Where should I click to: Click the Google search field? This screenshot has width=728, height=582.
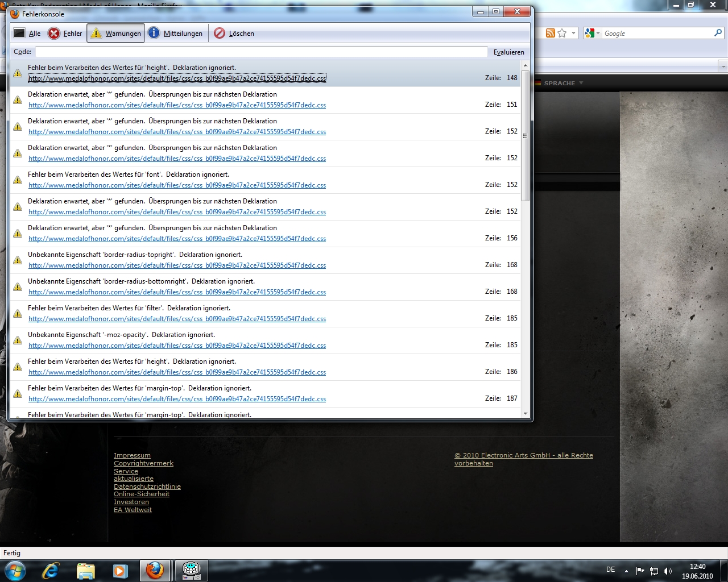[657, 34]
